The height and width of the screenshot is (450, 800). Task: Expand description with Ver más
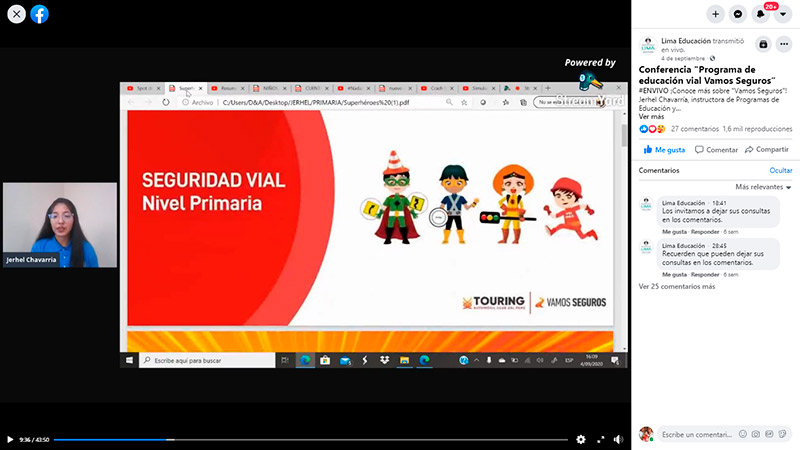point(651,117)
